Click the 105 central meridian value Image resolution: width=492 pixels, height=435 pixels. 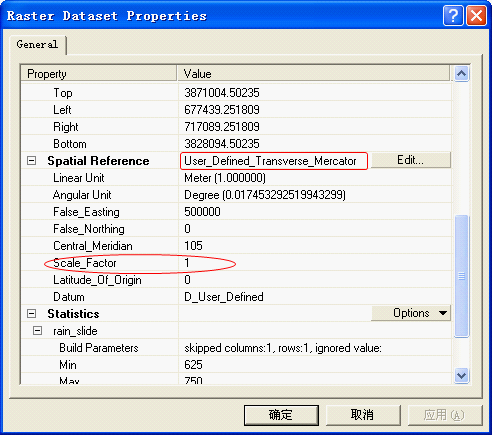(x=193, y=246)
